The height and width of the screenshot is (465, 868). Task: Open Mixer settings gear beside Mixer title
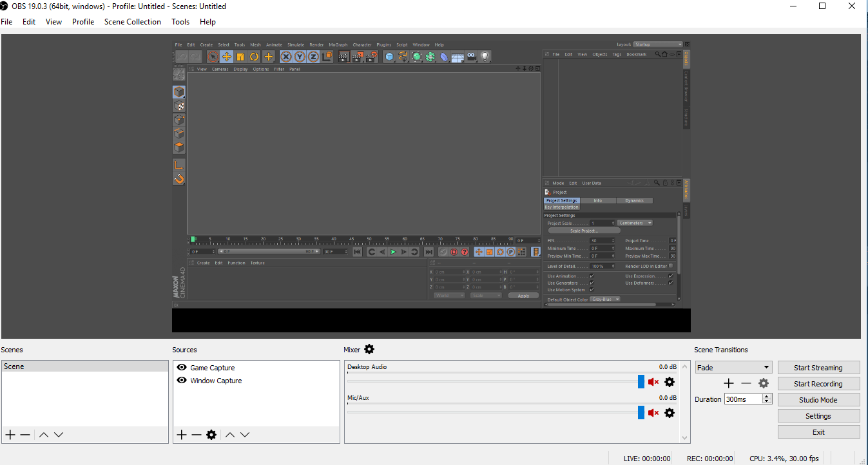click(x=369, y=349)
